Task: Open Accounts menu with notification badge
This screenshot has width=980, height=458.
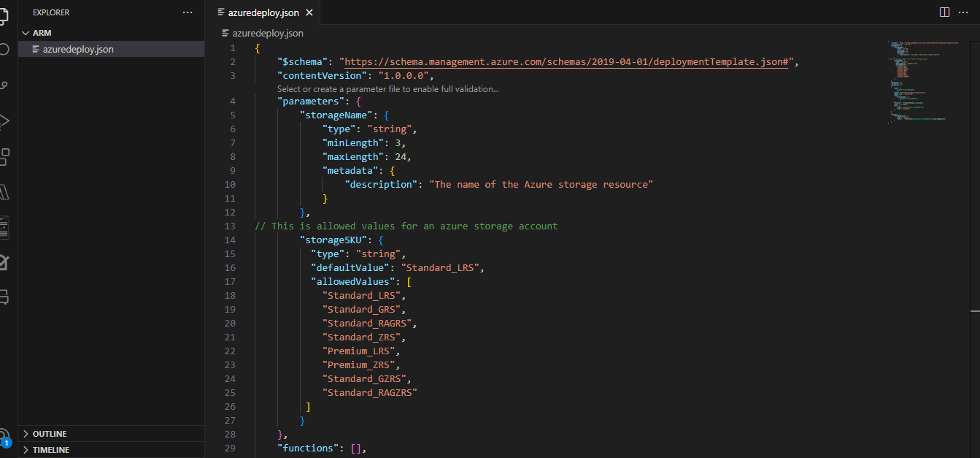Action: click(x=4, y=437)
